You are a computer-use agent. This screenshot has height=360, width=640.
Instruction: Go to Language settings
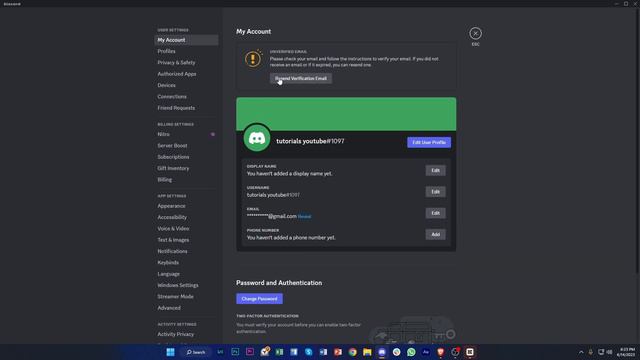[186, 274]
